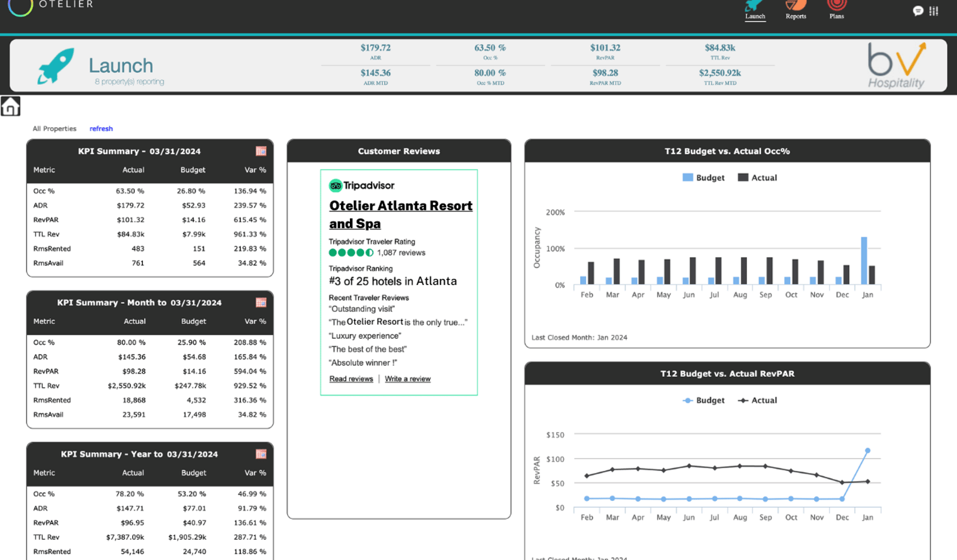Click the $98.28 RevPAR MTD header value
Screen dimensions: 957x560
[x=605, y=73]
